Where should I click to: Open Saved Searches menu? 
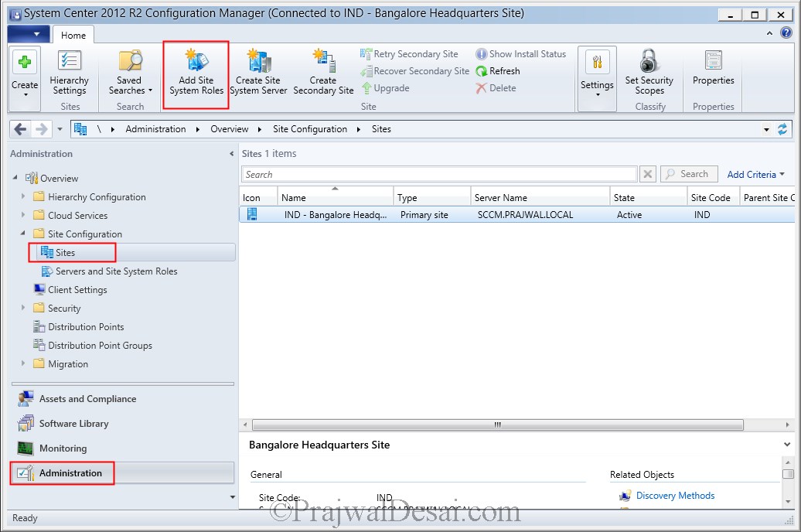tap(130, 73)
